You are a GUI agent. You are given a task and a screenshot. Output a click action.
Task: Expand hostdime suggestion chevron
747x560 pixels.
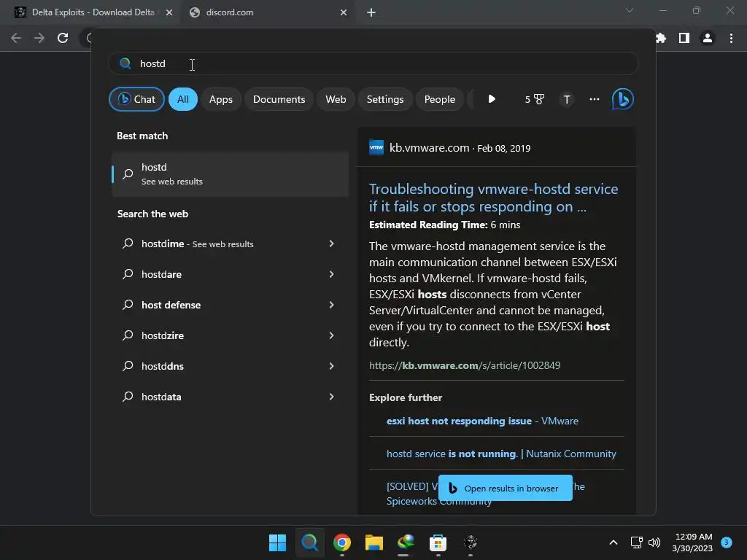point(332,244)
